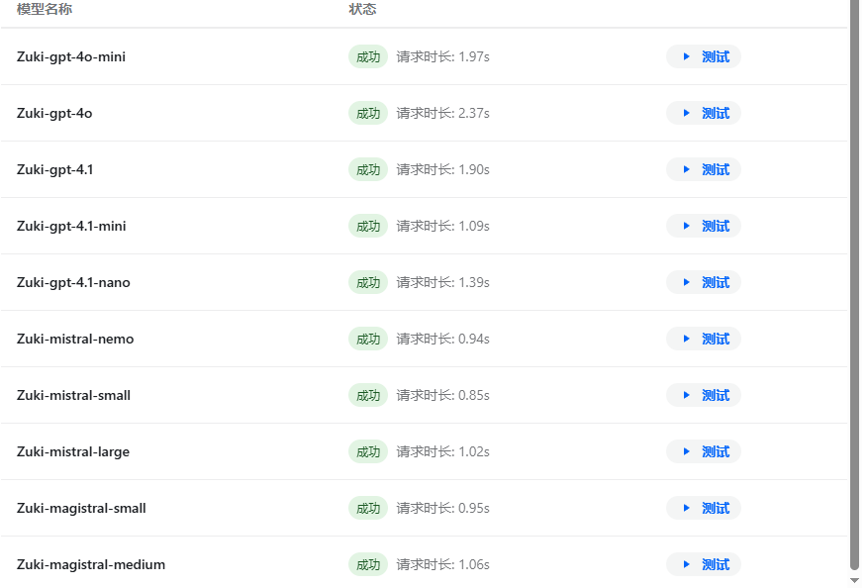This screenshot has height=588, width=868.
Task: Click the Zuki-magistral-small model name
Action: pyautogui.click(x=81, y=509)
